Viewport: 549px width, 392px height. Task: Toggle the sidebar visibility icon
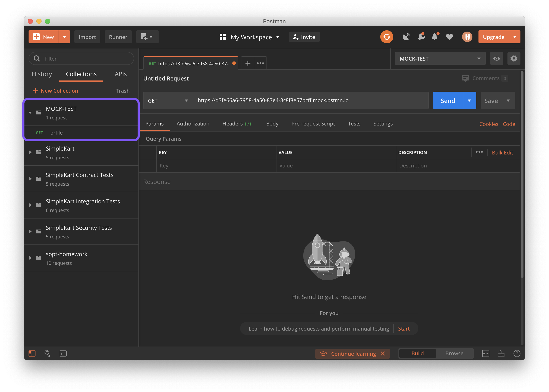coord(32,353)
